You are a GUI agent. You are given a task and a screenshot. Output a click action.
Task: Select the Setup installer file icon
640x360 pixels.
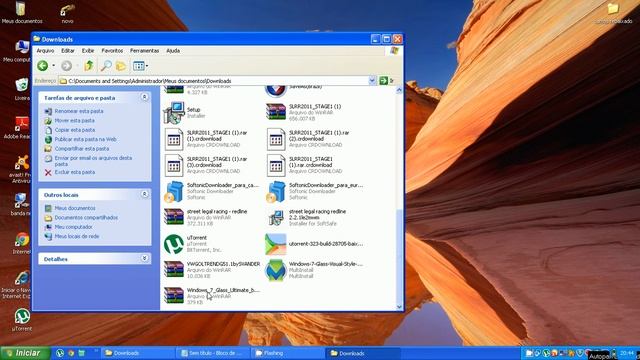click(174, 113)
